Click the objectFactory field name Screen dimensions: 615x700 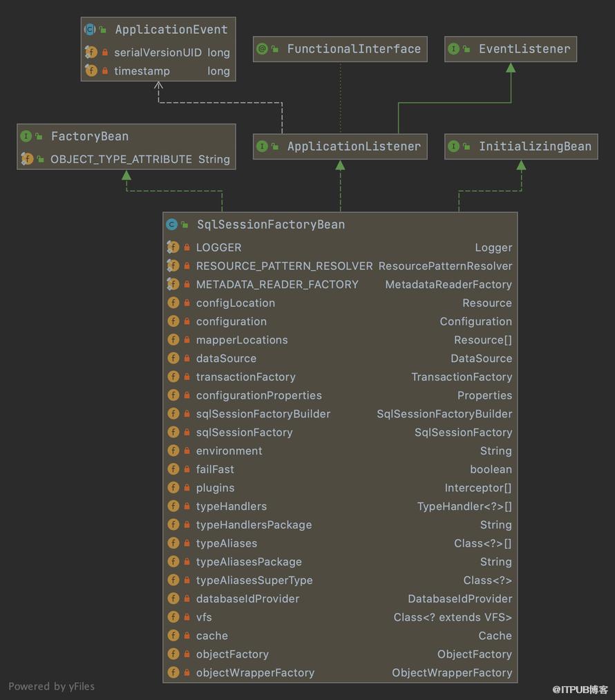tap(232, 654)
